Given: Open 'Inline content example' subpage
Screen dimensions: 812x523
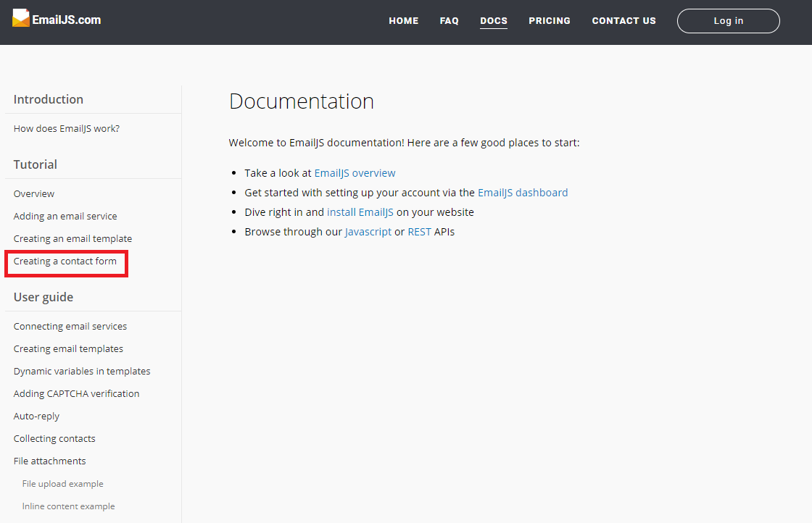Looking at the screenshot, I should point(68,506).
